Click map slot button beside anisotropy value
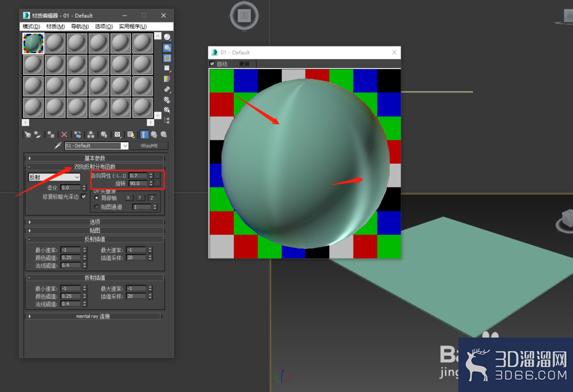Viewport: 573px width, 392px height. pyautogui.click(x=158, y=176)
